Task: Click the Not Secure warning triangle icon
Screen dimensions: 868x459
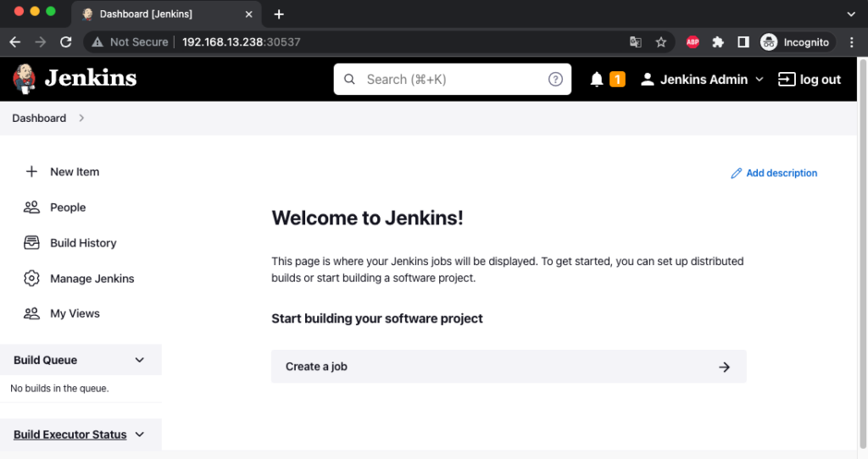Action: [97, 42]
